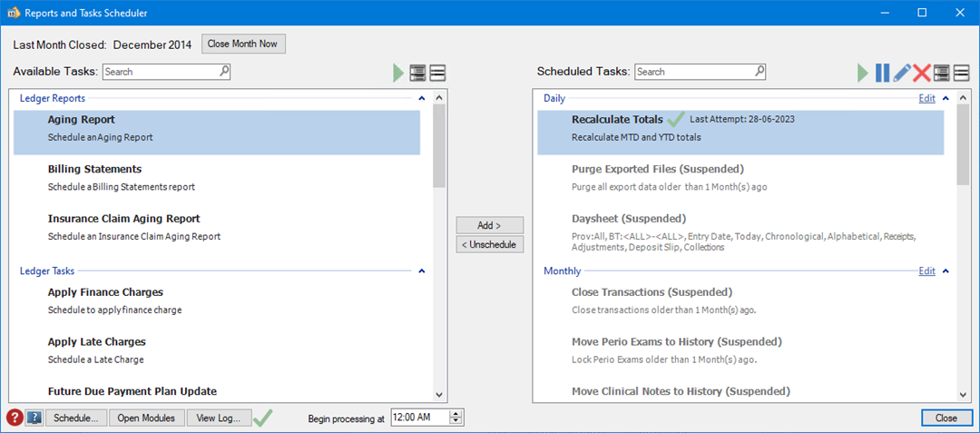Collapse the Monthly scheduled tasks group
Screen dimensions: 980x433
point(945,271)
